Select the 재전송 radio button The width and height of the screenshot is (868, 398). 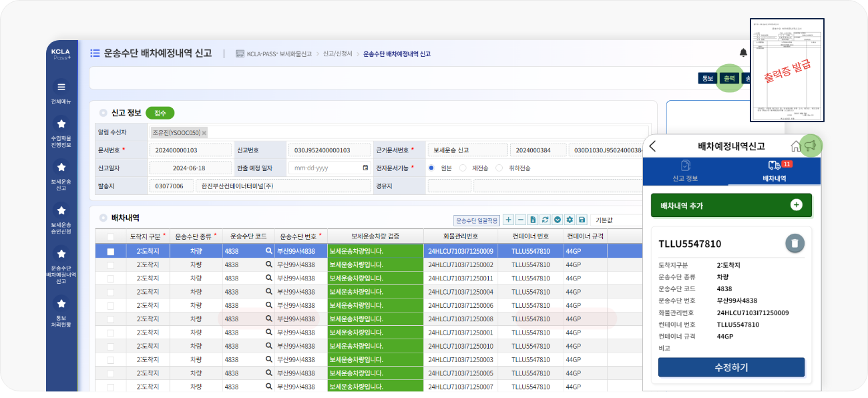click(x=463, y=168)
